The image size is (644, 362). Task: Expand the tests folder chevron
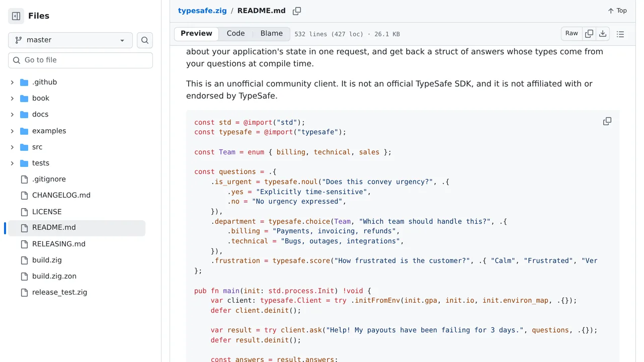click(12, 163)
